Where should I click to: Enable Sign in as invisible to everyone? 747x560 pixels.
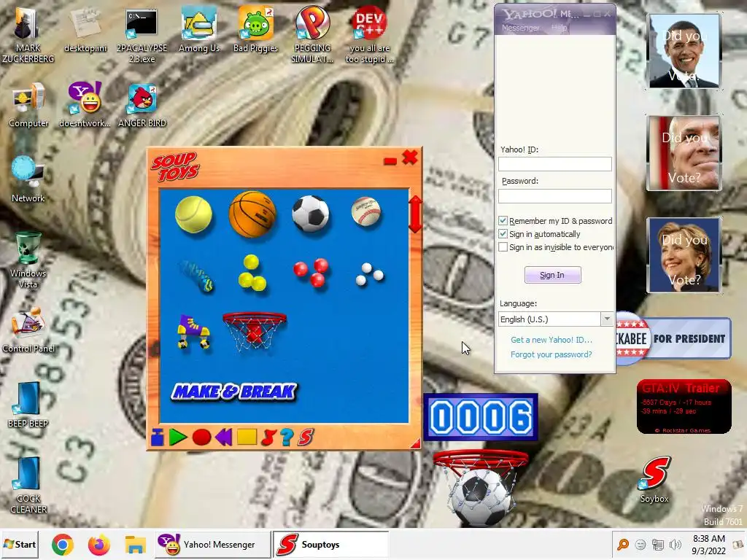(503, 247)
